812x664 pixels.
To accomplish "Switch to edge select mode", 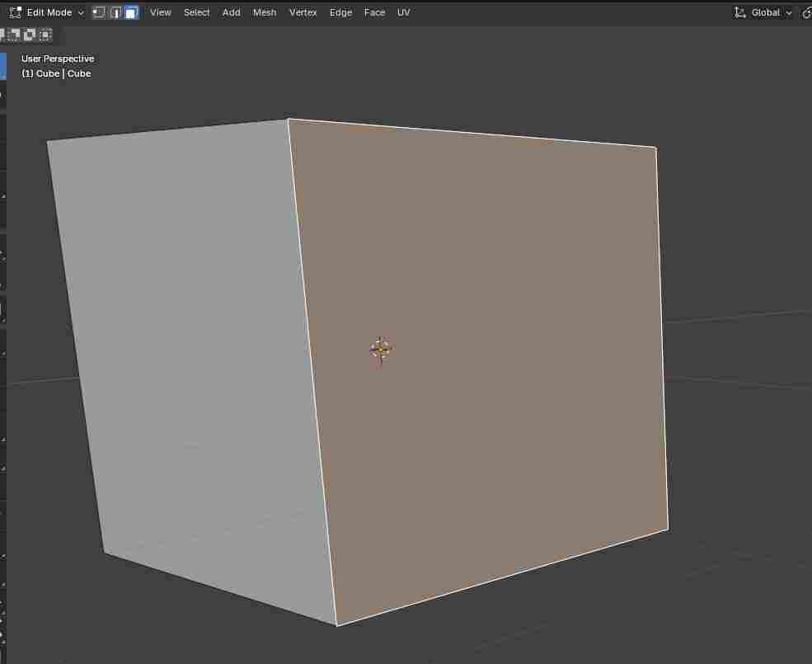I will point(115,12).
